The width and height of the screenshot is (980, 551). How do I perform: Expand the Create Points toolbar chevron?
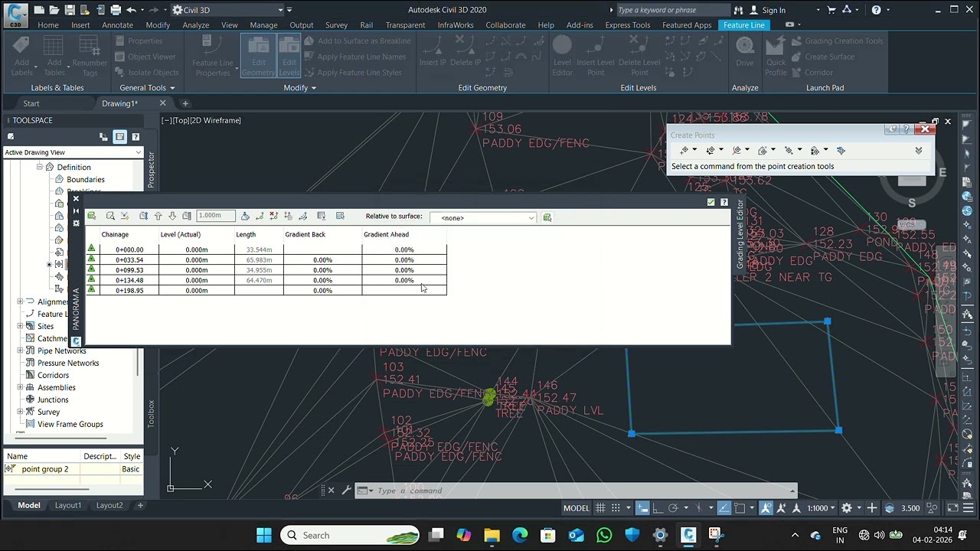point(919,151)
